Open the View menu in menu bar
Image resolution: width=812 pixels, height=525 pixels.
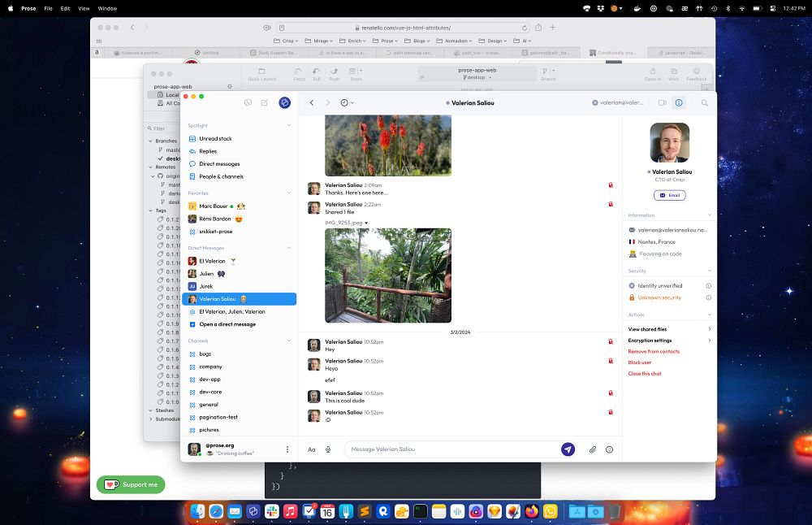[x=84, y=8]
